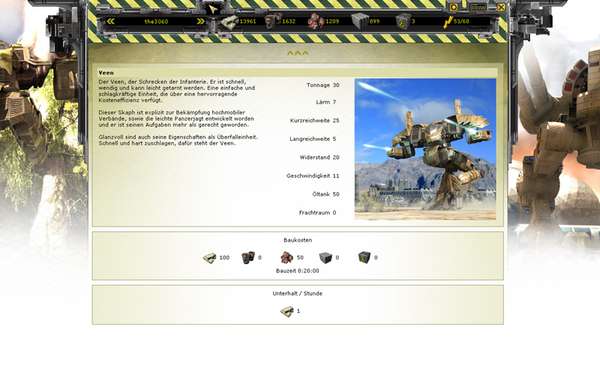Click the Veen unit title
This screenshot has height=378, width=600.
click(106, 72)
